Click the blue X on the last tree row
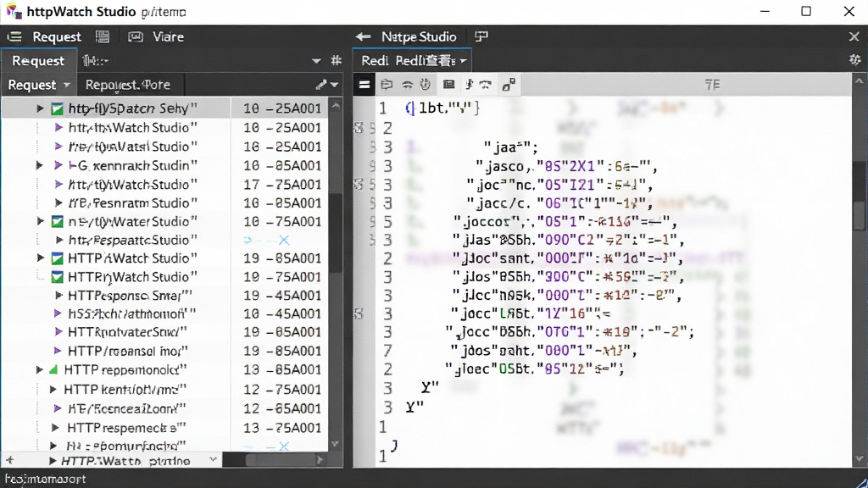The height and width of the screenshot is (488, 868). 283,446
